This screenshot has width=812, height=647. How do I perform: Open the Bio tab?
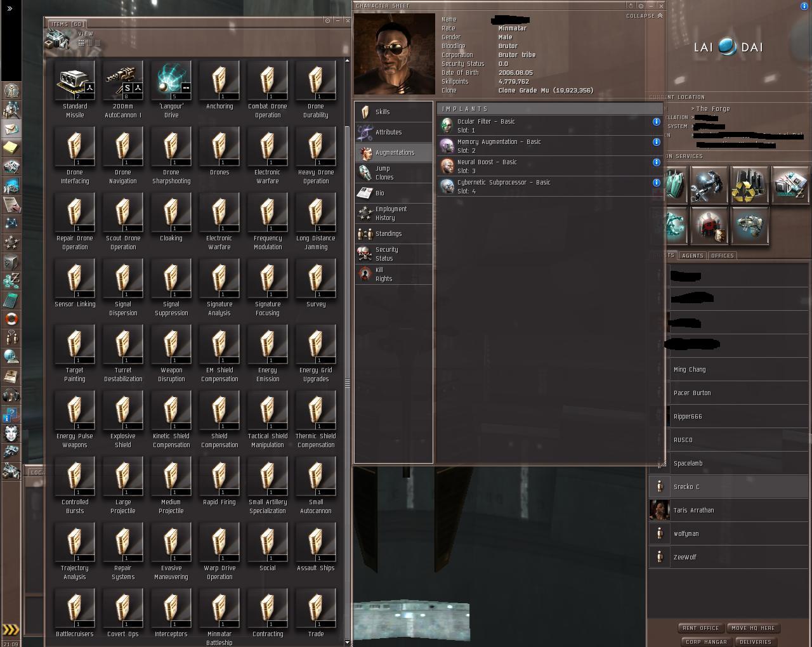point(393,193)
